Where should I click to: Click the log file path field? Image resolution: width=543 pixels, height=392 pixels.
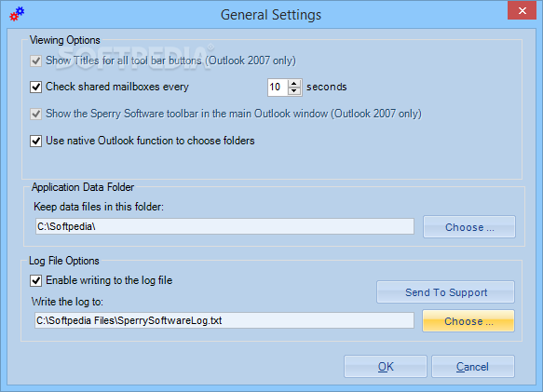pyautogui.click(x=224, y=320)
